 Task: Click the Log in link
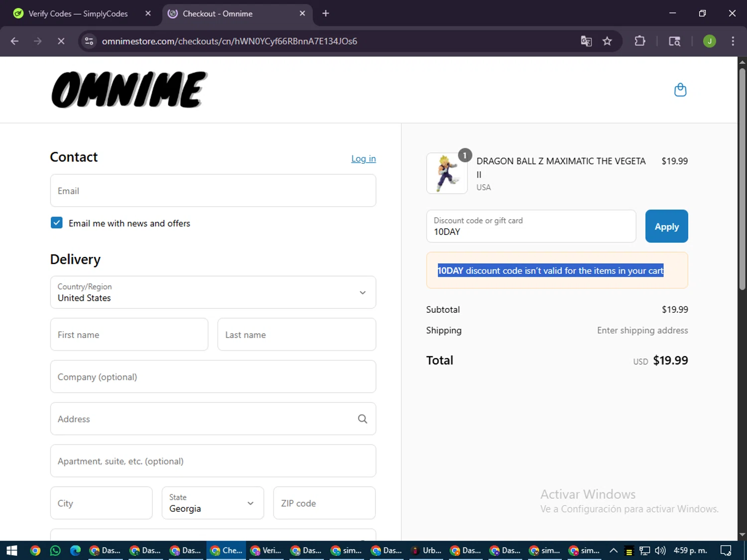click(x=364, y=159)
